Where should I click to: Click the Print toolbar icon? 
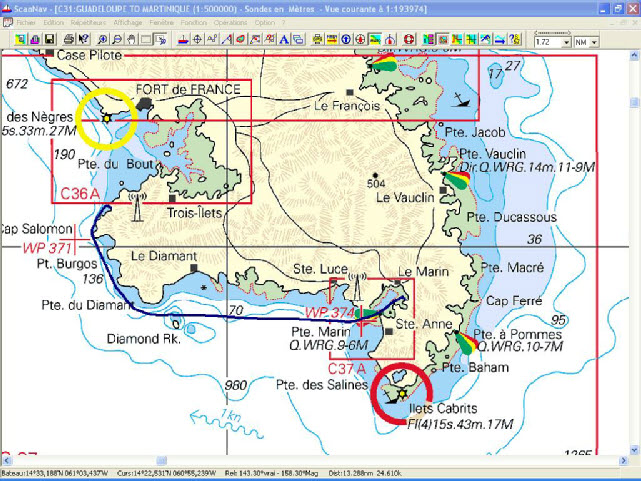tap(69, 41)
